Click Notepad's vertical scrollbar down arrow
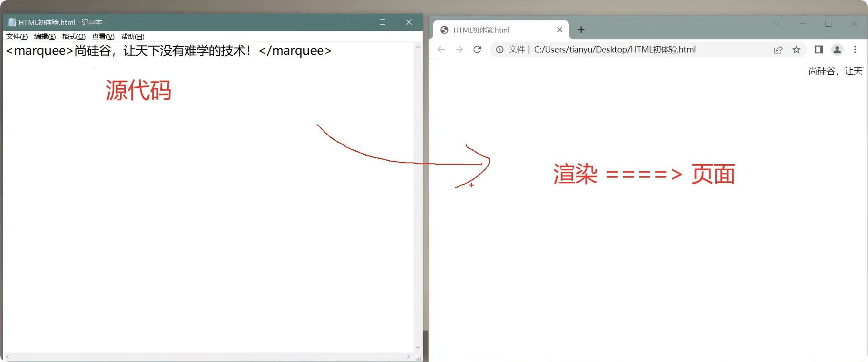The width and height of the screenshot is (868, 362). (418, 347)
